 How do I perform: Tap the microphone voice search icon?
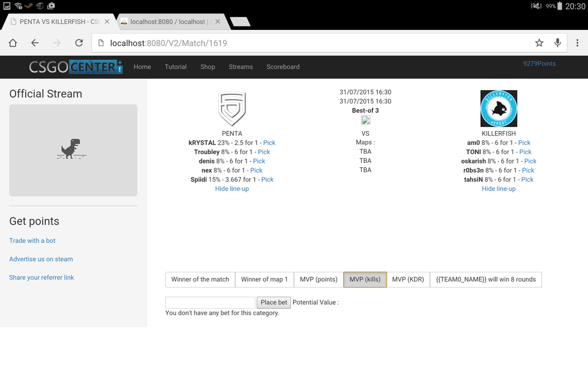pyautogui.click(x=558, y=43)
